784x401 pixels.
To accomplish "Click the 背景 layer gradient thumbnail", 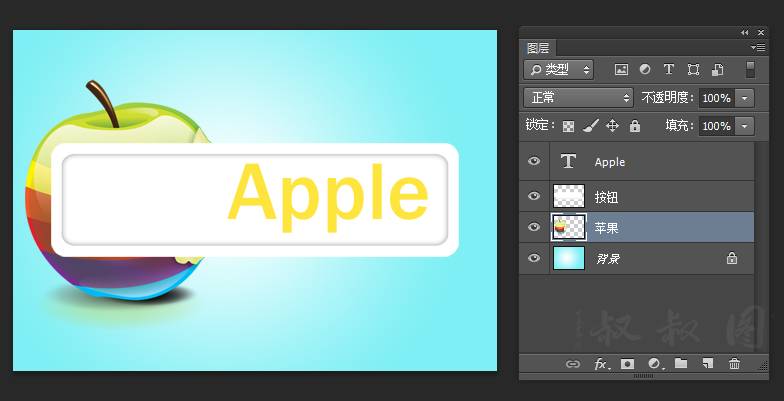I will (569, 258).
